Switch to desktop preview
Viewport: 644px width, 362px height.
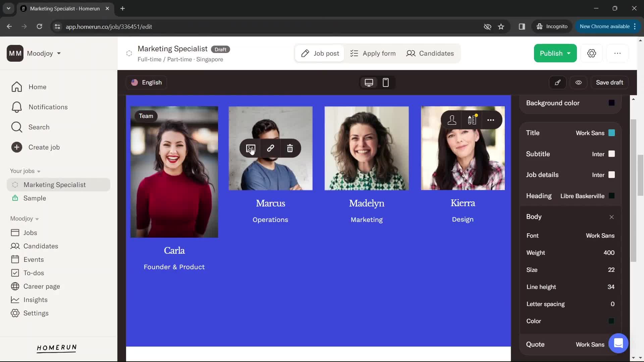[x=369, y=82]
